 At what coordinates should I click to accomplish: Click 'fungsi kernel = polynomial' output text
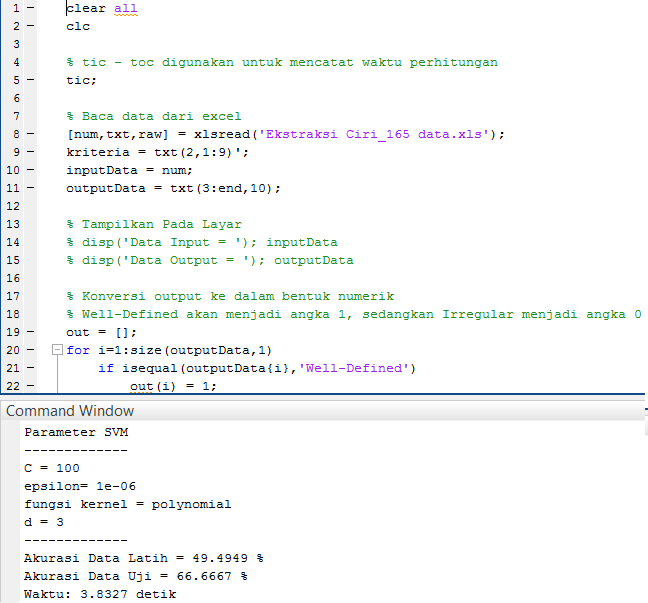127,504
